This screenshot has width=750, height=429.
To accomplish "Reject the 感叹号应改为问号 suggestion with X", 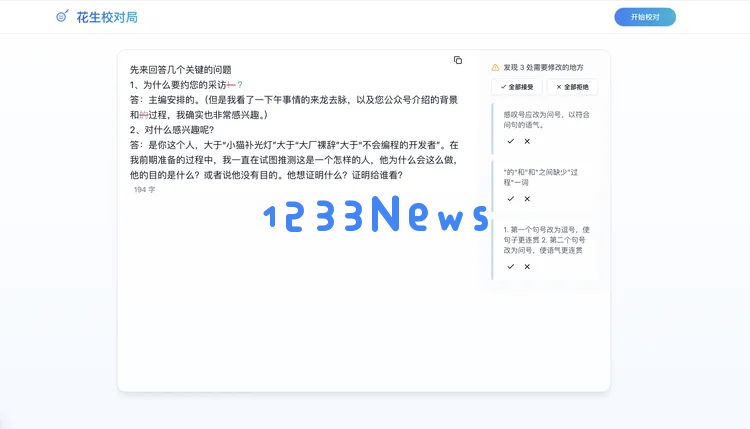I will pos(527,141).
